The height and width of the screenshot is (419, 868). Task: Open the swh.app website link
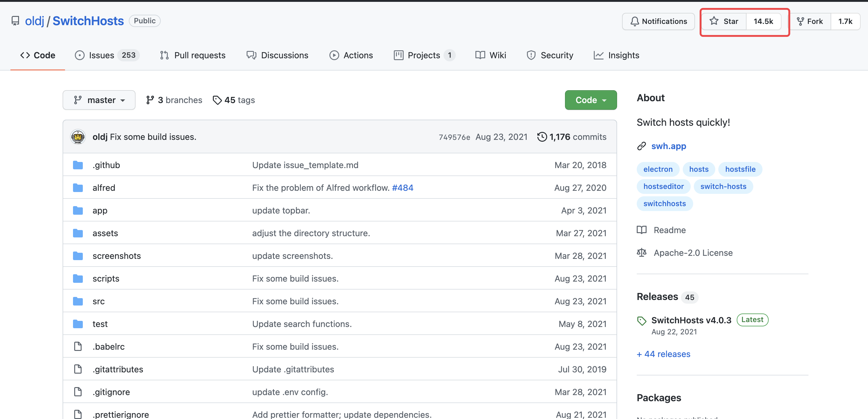pos(669,146)
